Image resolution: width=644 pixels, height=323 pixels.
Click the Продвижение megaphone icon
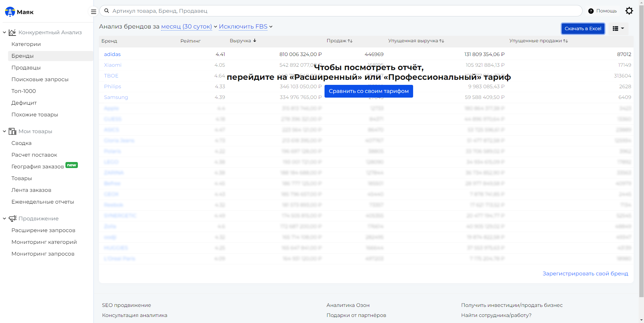coord(13,218)
